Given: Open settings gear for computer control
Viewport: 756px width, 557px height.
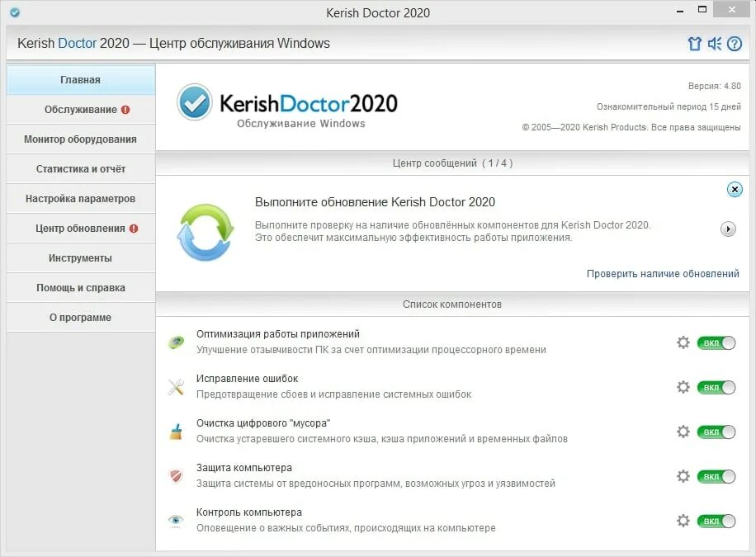Looking at the screenshot, I should 683,521.
